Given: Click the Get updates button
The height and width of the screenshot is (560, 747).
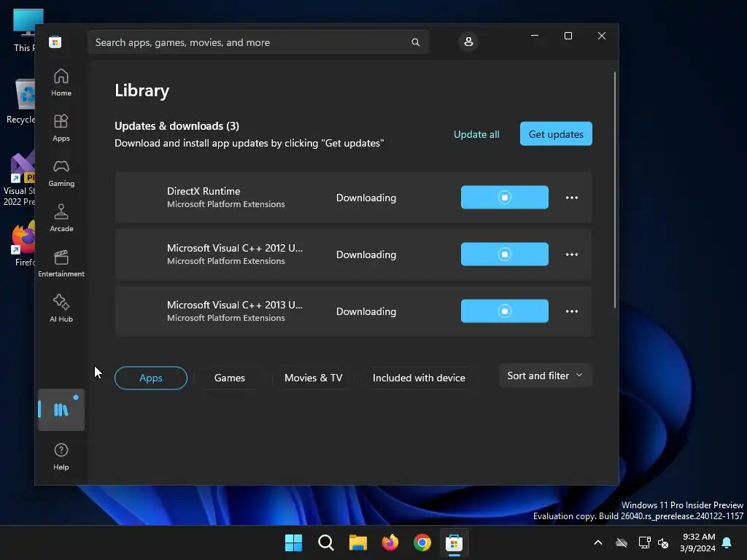Looking at the screenshot, I should 556,134.
